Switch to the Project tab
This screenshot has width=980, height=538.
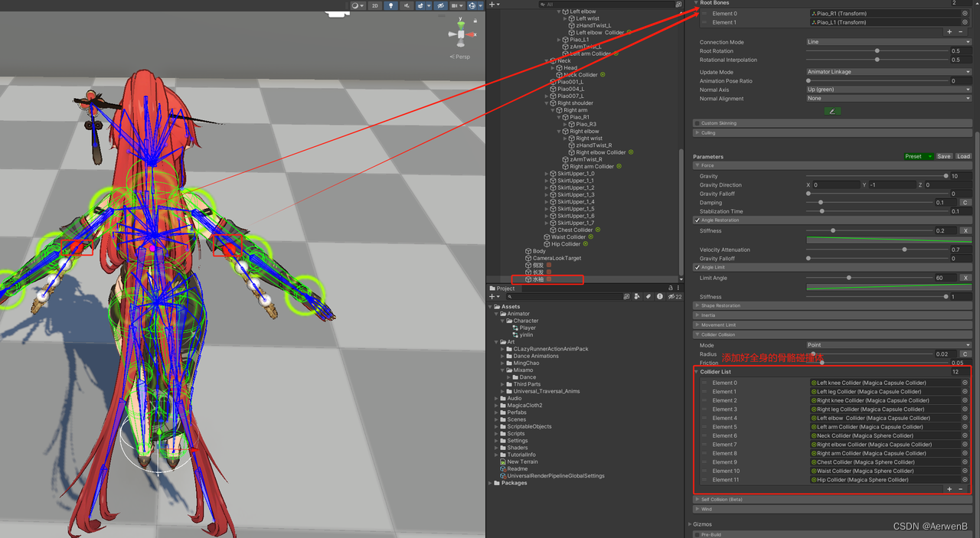tap(504, 289)
